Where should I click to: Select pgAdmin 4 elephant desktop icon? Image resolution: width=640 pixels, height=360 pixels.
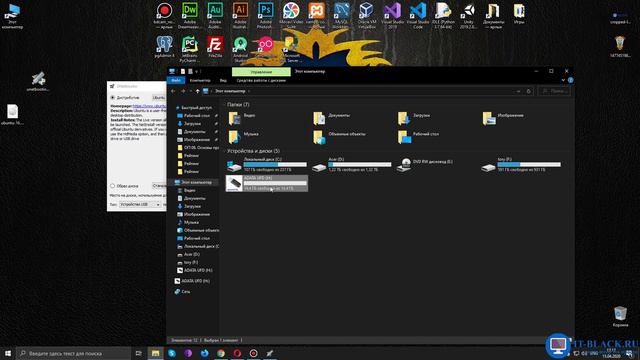(164, 47)
